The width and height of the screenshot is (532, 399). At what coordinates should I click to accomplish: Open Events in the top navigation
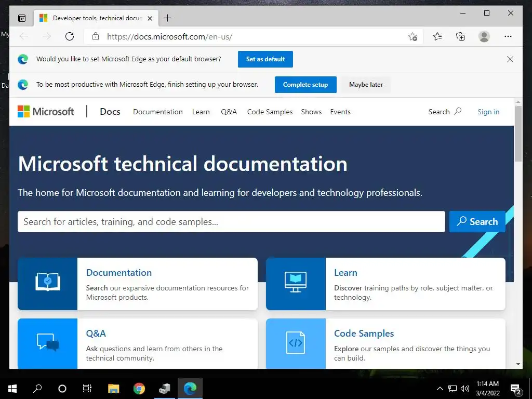pos(340,112)
